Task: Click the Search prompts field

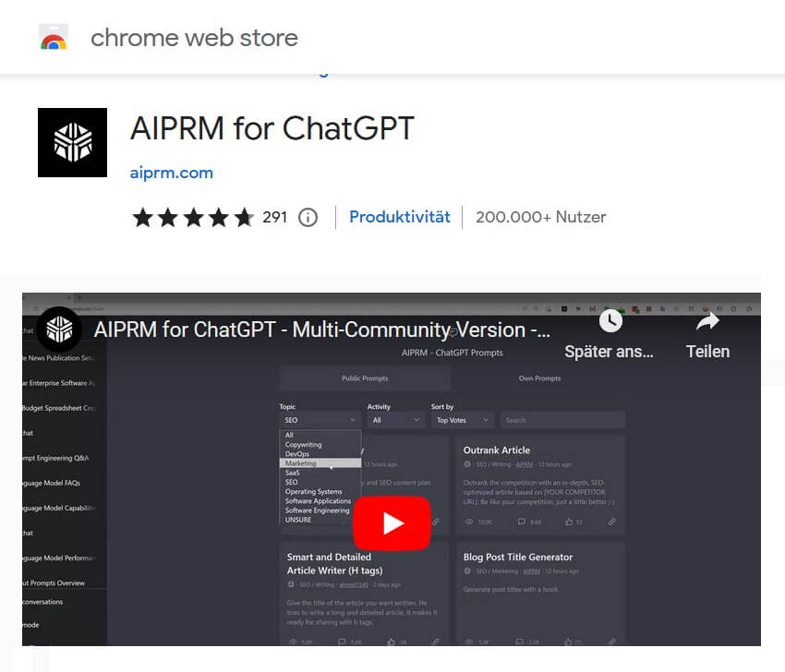Action: point(562,420)
